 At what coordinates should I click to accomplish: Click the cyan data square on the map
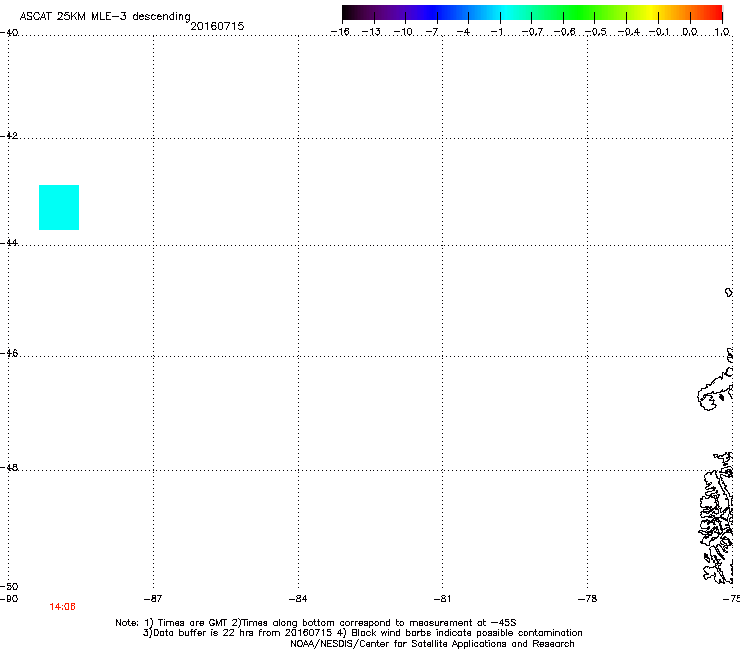[x=59, y=208]
